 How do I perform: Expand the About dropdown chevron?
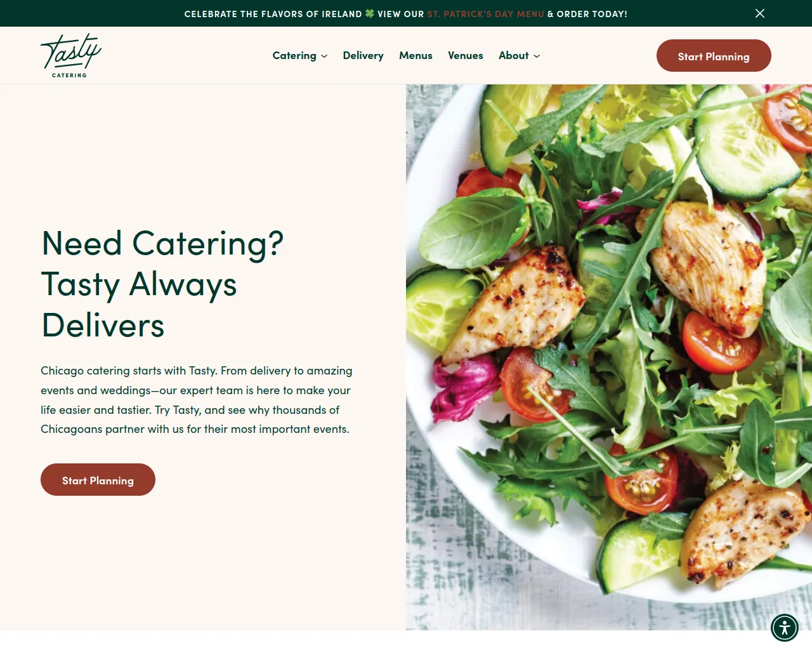tap(537, 56)
